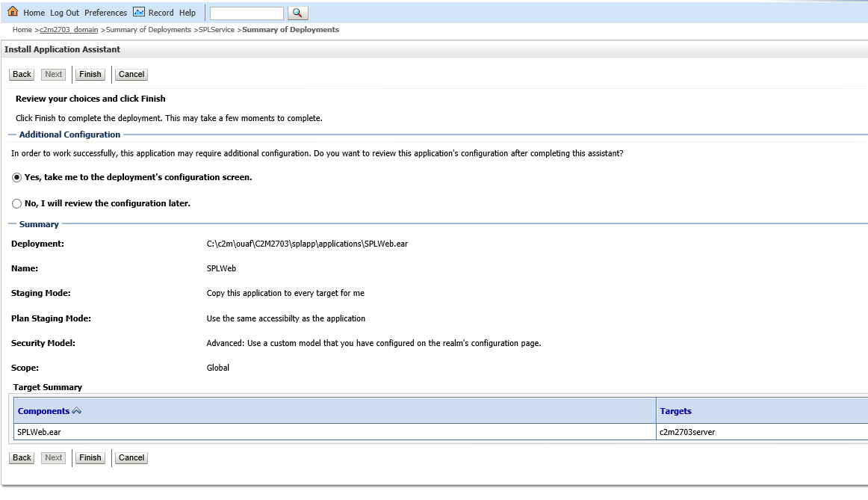Click the top disabled Next button

coord(54,74)
